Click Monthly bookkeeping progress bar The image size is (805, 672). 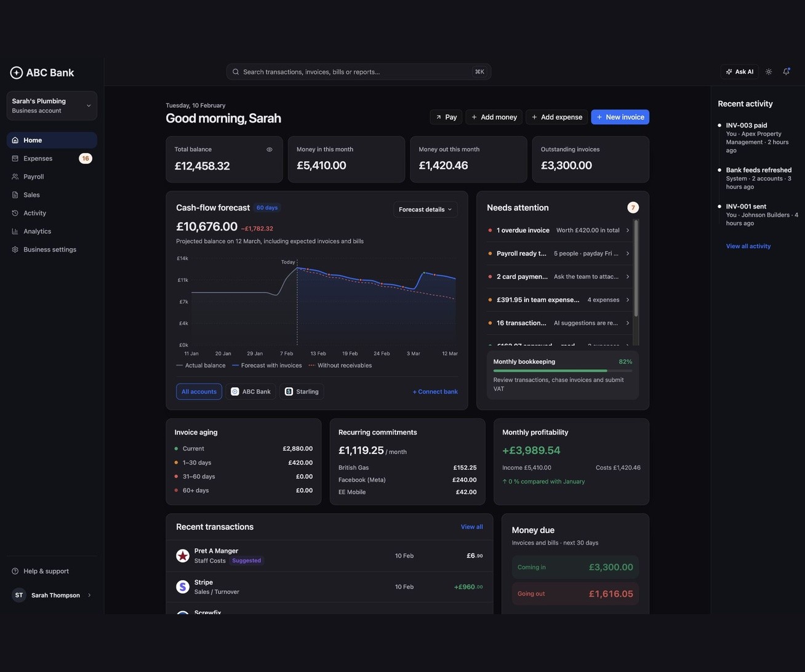point(563,371)
